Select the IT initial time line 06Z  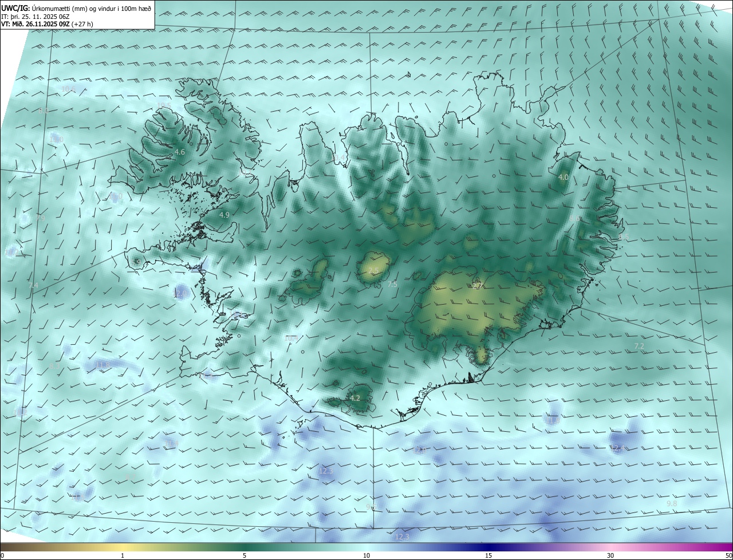[x=36, y=16]
